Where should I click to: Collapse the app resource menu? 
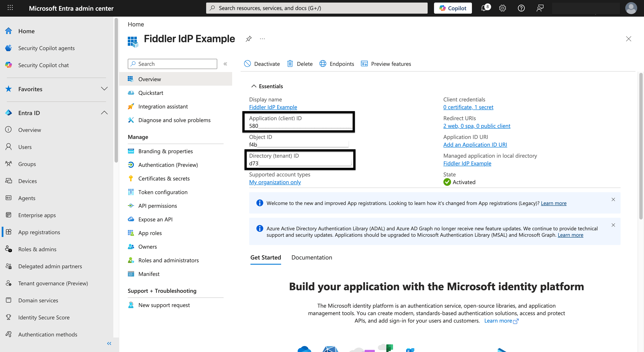[x=225, y=64]
